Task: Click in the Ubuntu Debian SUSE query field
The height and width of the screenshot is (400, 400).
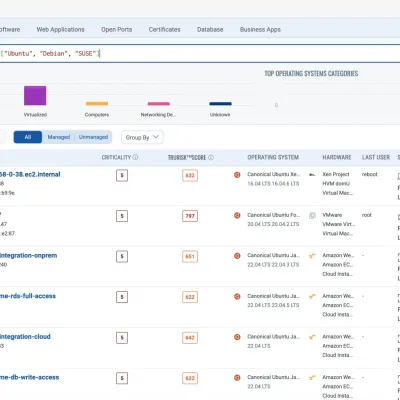Action: (200, 53)
